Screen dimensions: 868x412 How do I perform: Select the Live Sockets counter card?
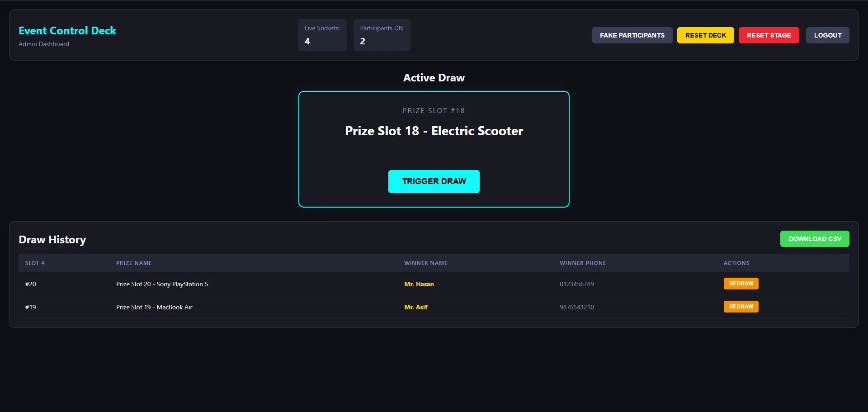click(322, 35)
